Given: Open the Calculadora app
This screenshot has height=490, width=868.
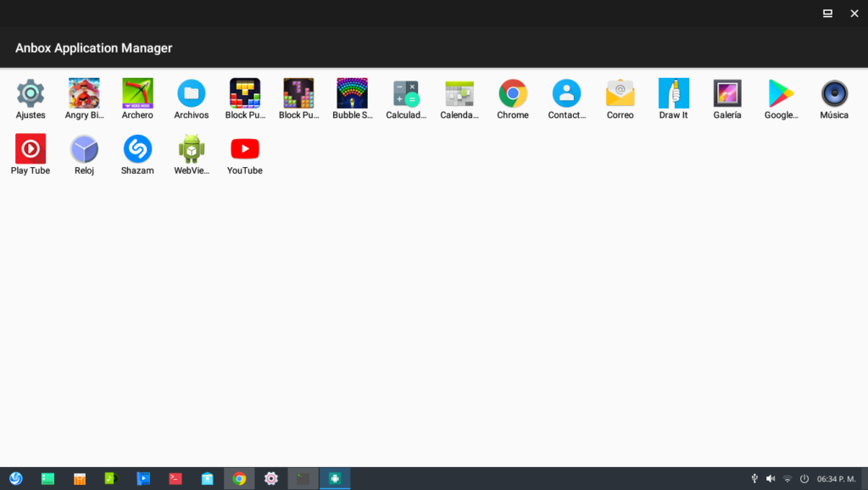Looking at the screenshot, I should click(406, 94).
